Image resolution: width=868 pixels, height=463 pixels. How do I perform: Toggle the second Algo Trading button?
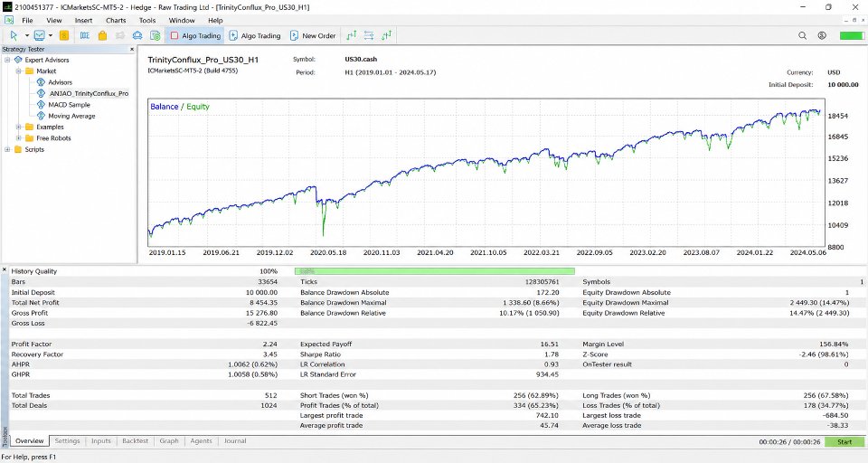tap(255, 35)
